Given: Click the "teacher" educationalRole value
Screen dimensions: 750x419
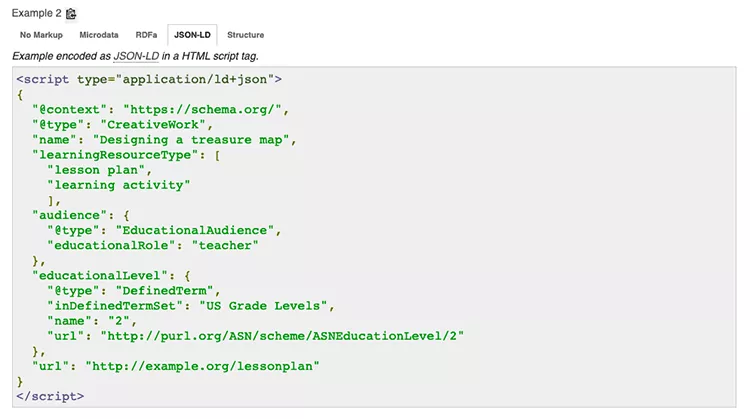Looking at the screenshot, I should tap(225, 245).
